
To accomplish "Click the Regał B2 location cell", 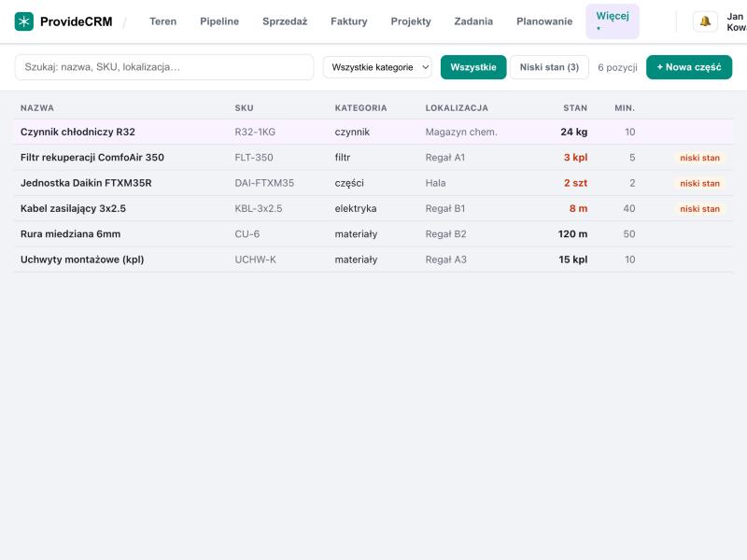I will tap(446, 234).
